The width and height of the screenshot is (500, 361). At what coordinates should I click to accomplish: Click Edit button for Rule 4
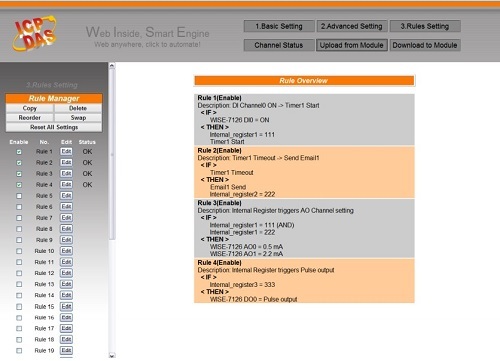pyautogui.click(x=66, y=184)
